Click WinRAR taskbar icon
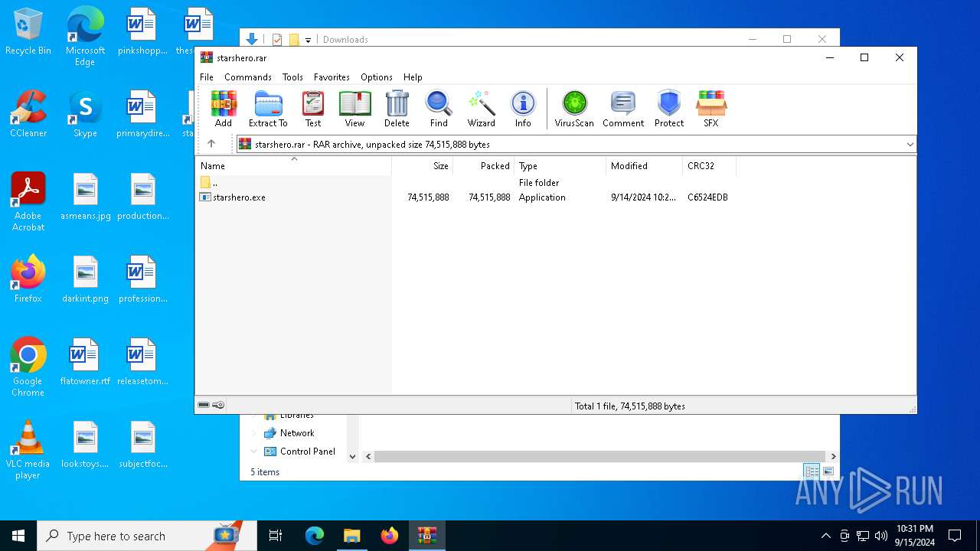This screenshot has height=551, width=980. pos(426,536)
